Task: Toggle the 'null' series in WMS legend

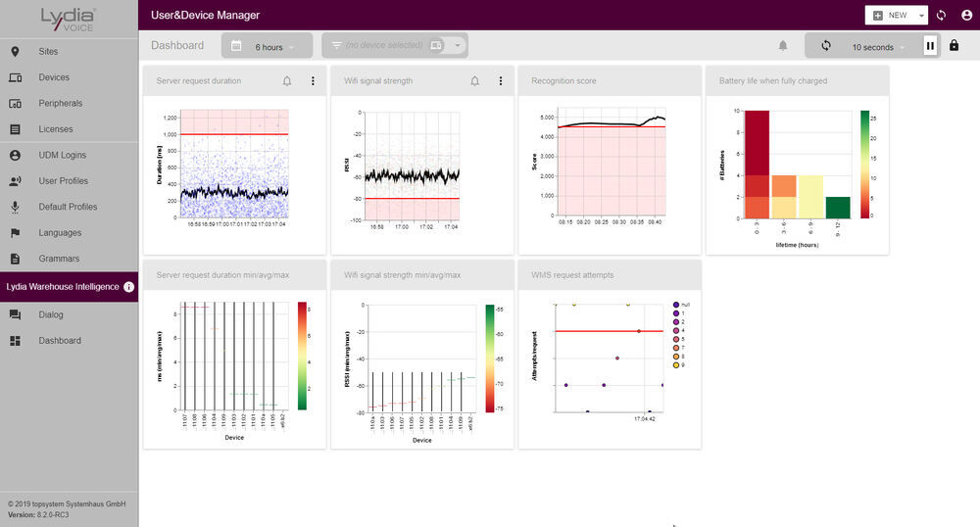Action: 682,306
